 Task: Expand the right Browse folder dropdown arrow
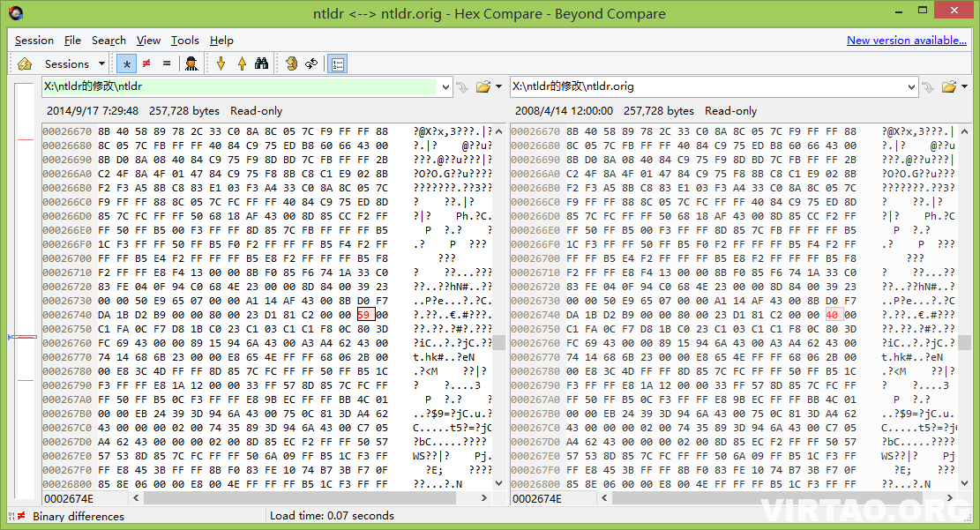[964, 87]
